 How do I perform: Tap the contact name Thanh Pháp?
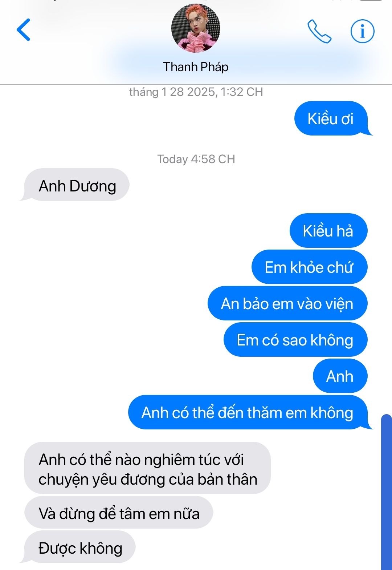point(196,67)
